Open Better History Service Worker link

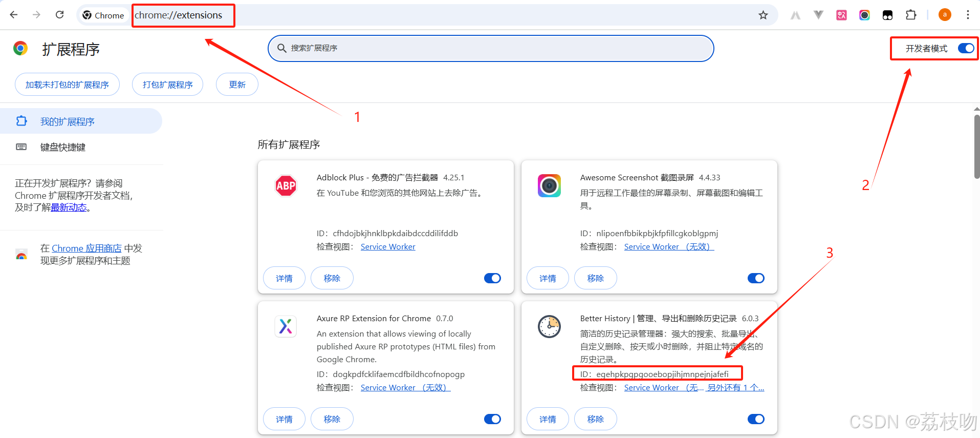(x=664, y=388)
